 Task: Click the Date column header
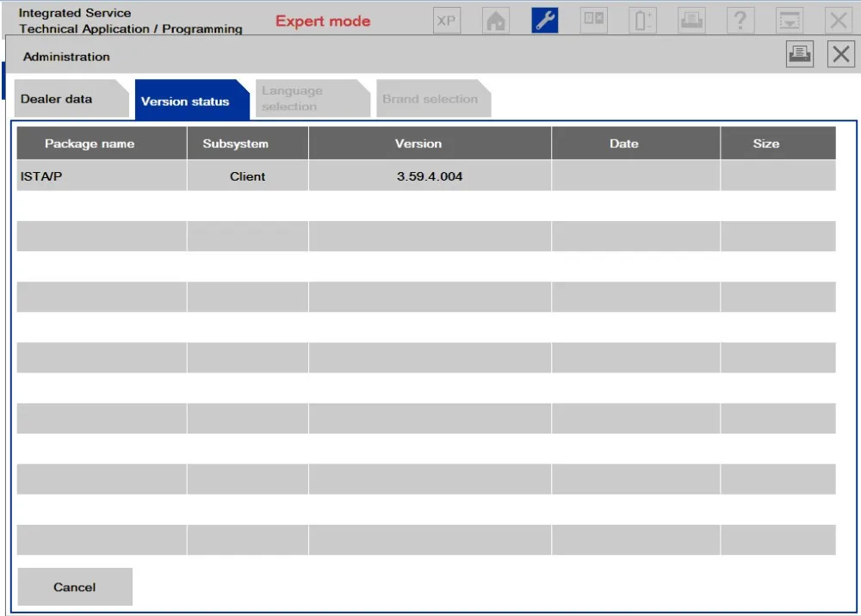[x=636, y=143]
